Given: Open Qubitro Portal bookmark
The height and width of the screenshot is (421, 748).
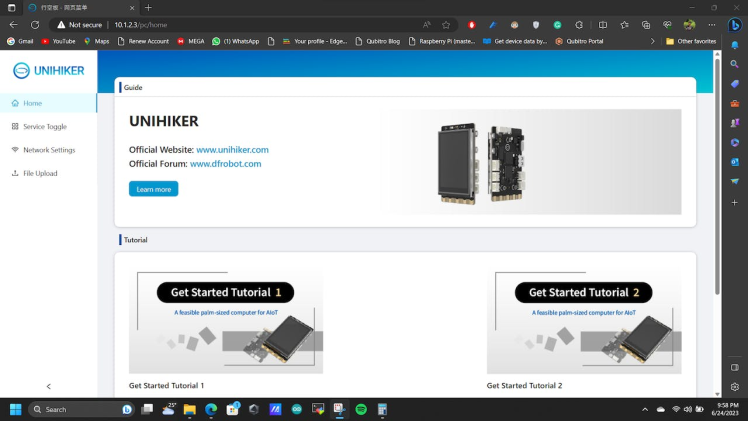Looking at the screenshot, I should click(x=579, y=41).
